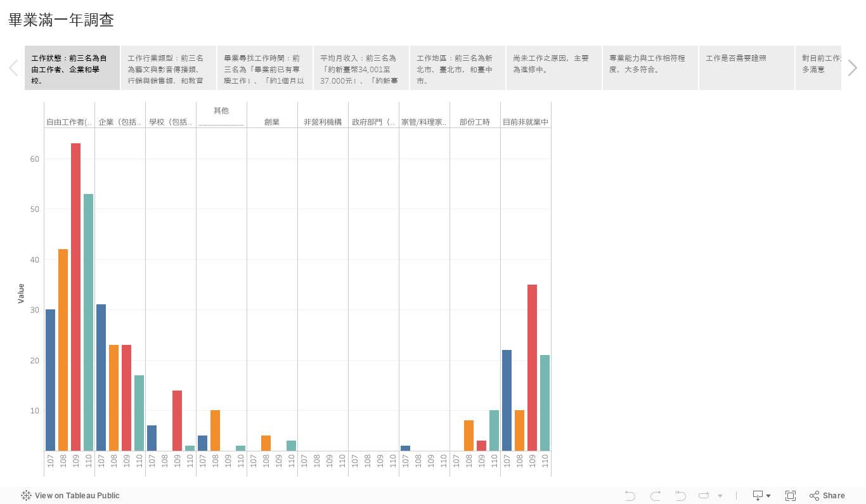Click blue 107 bar under 自由工作者

click(x=50, y=380)
